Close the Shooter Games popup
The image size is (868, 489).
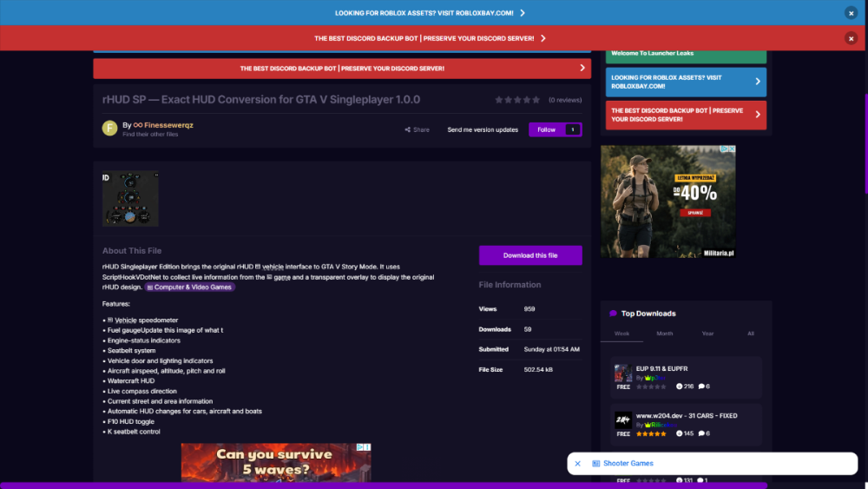coord(577,464)
